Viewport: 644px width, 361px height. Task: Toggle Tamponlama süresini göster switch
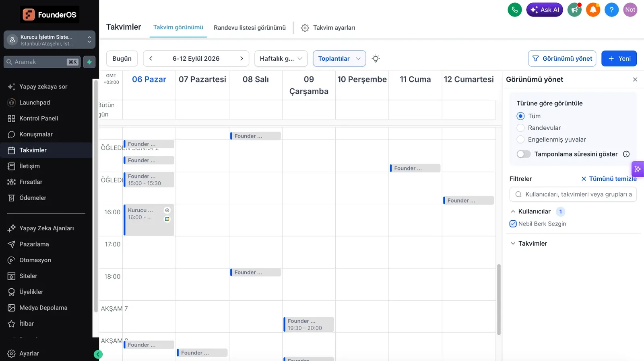coord(524,154)
